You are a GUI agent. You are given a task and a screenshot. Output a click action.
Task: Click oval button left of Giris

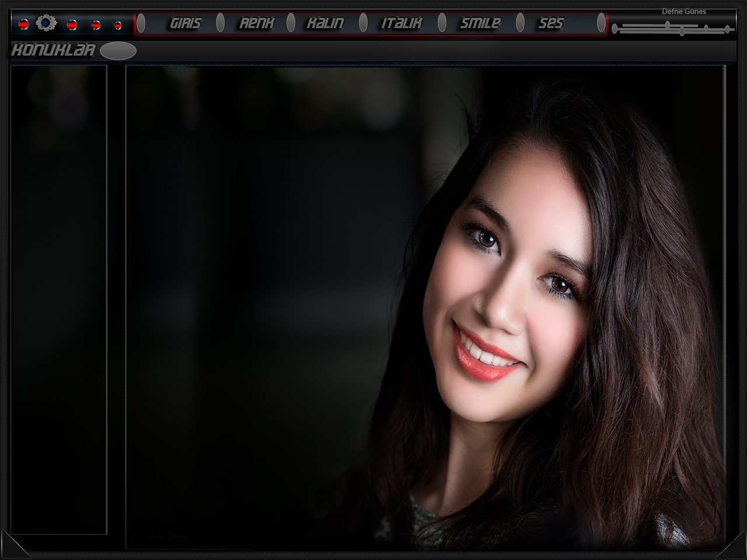pos(141,23)
